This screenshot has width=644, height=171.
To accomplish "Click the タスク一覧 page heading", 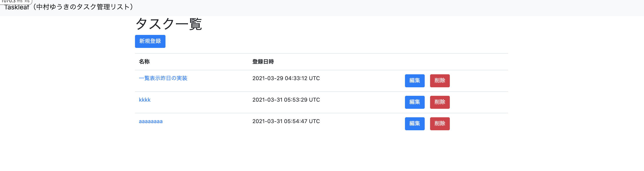I will tap(168, 24).
